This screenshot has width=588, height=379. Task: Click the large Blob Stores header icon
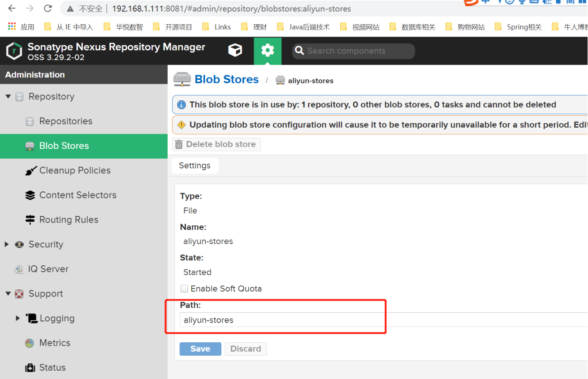coord(182,79)
